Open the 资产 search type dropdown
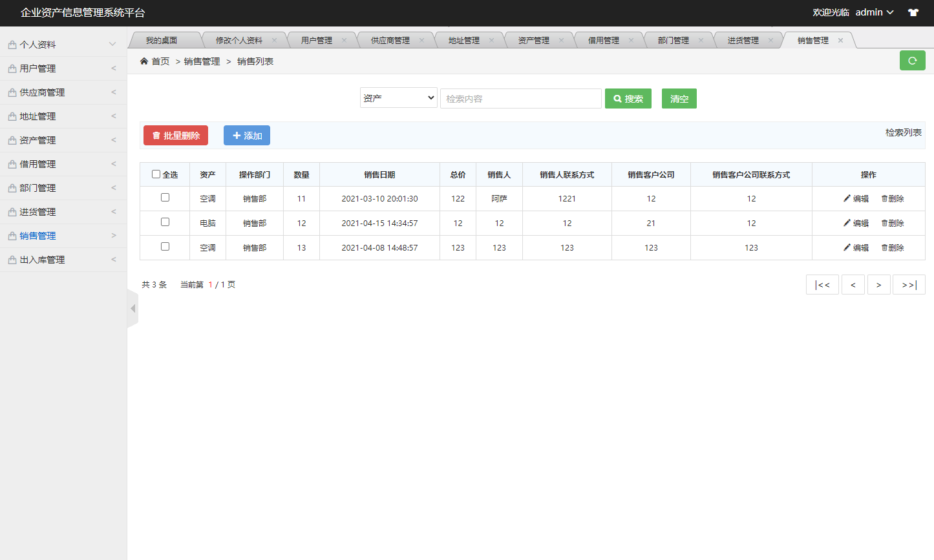 click(398, 98)
